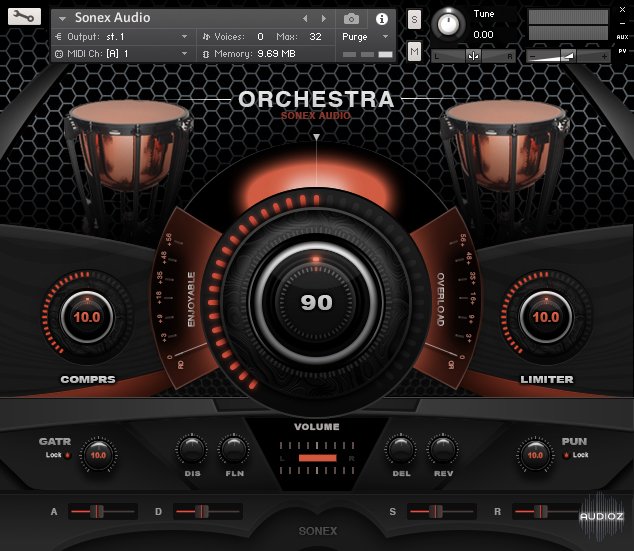Click the R release slider
The width and height of the screenshot is (634, 551).
(x=547, y=511)
